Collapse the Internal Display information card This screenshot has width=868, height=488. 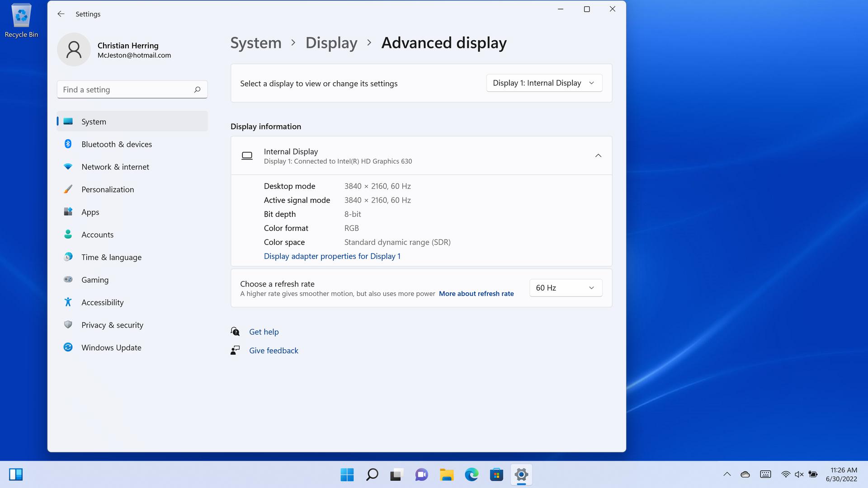(598, 155)
